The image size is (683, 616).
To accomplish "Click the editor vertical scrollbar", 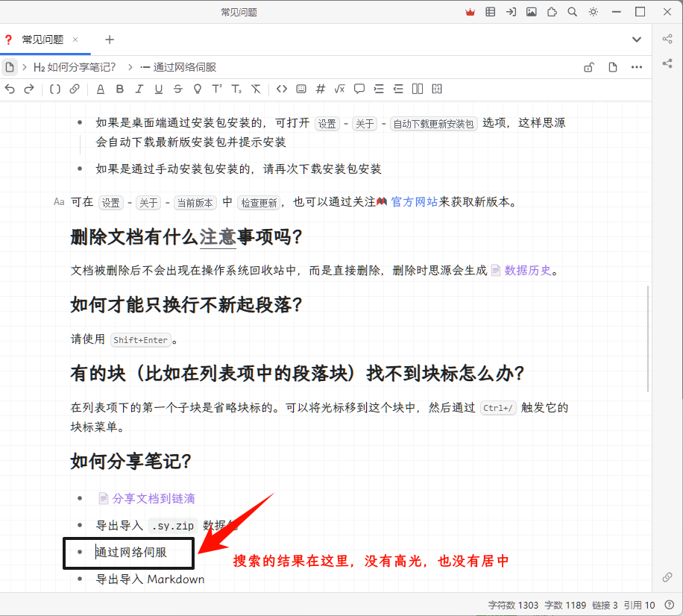I will point(648,339).
